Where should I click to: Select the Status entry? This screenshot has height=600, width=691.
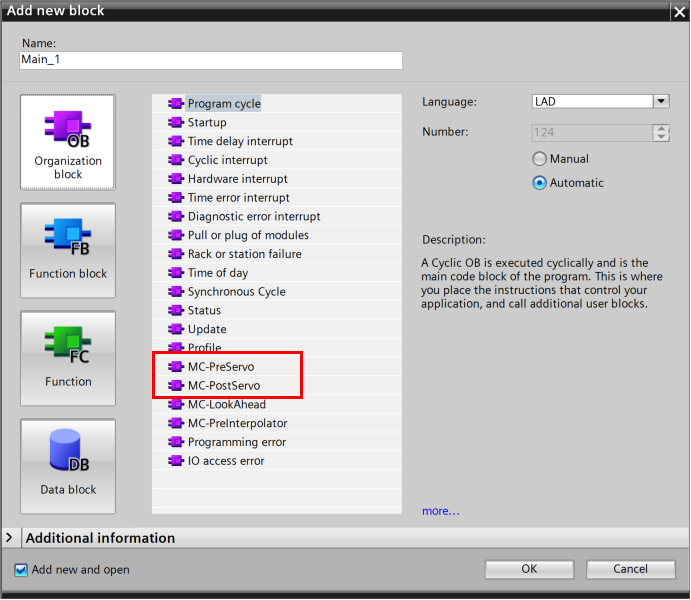pyautogui.click(x=277, y=310)
